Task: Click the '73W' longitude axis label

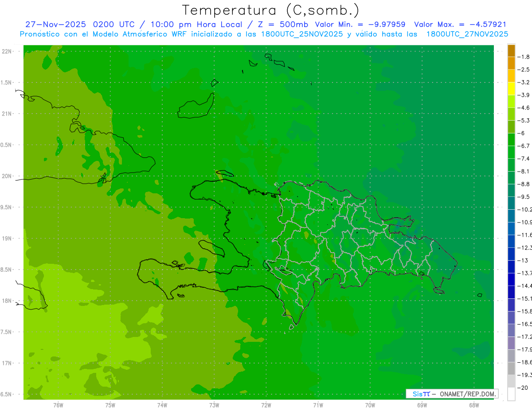Action: point(214,405)
